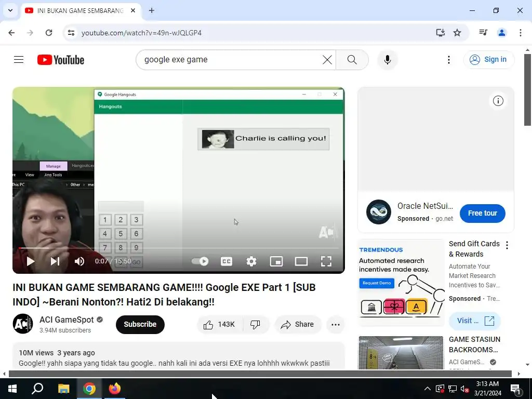This screenshot has height=399, width=532.
Task: Open the Tremendous ad thumbnail
Action: pyautogui.click(x=402, y=283)
